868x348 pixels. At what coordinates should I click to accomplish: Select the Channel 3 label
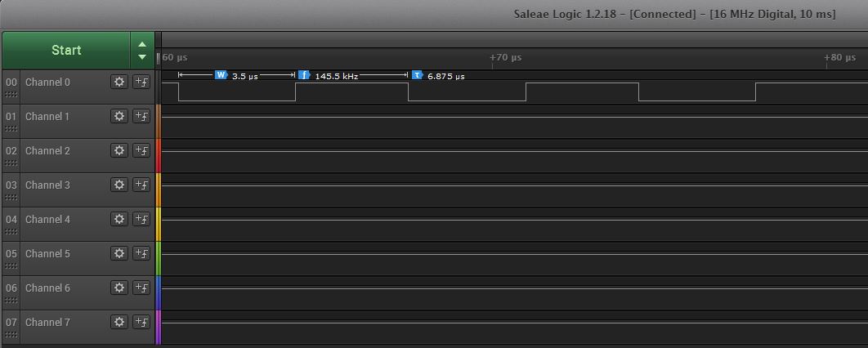click(47, 185)
